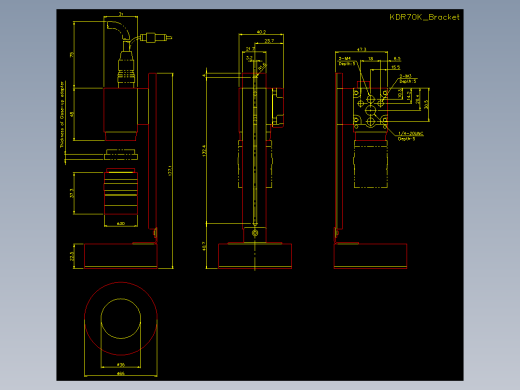Select the 40.2 width dimension label

(x=261, y=32)
